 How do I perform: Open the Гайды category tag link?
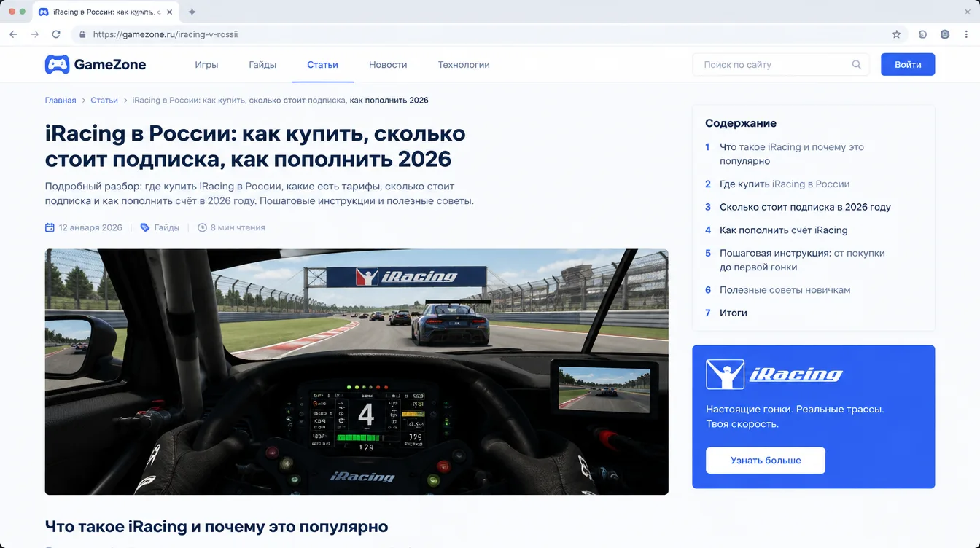tap(167, 227)
